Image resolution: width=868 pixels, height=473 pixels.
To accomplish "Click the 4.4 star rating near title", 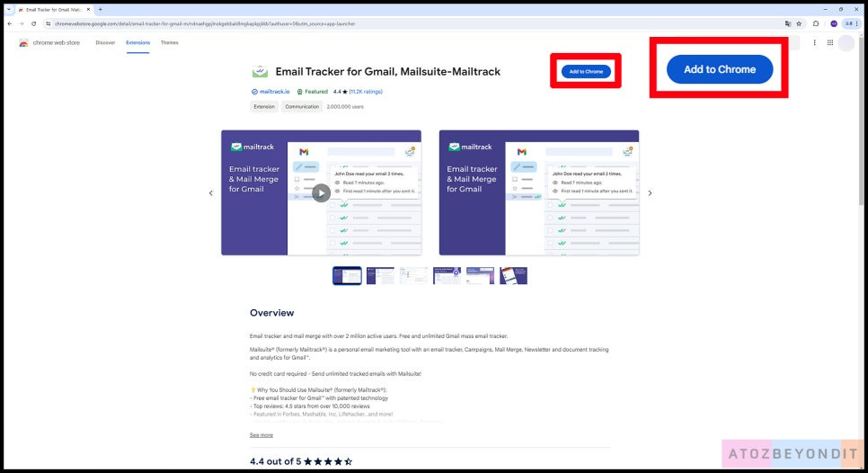I will (340, 92).
